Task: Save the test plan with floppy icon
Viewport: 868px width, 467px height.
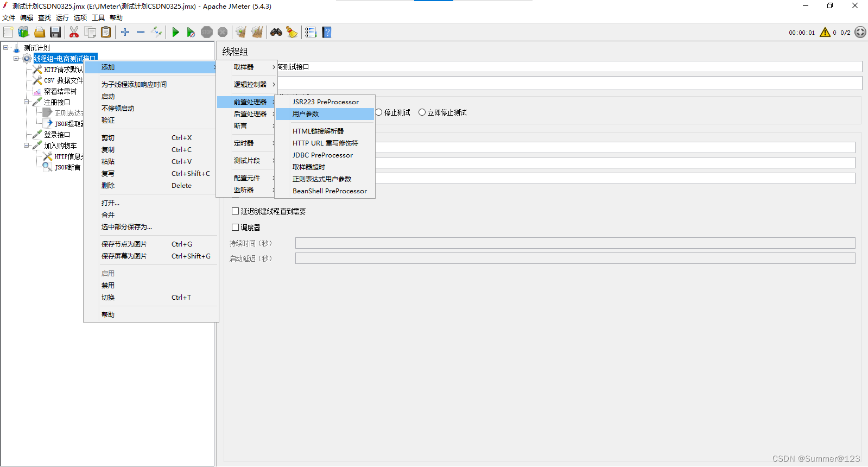Action: pyautogui.click(x=55, y=33)
